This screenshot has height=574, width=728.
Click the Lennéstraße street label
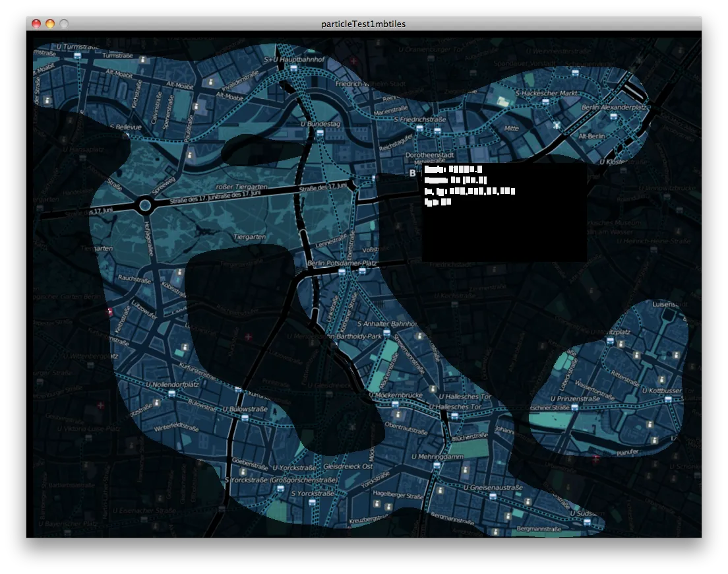pyautogui.click(x=331, y=241)
